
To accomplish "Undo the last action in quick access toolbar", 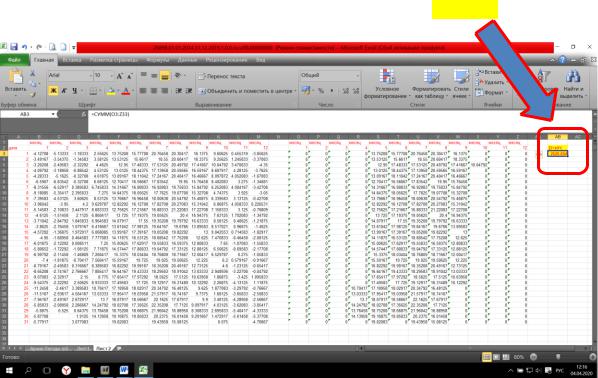I will point(25,47).
